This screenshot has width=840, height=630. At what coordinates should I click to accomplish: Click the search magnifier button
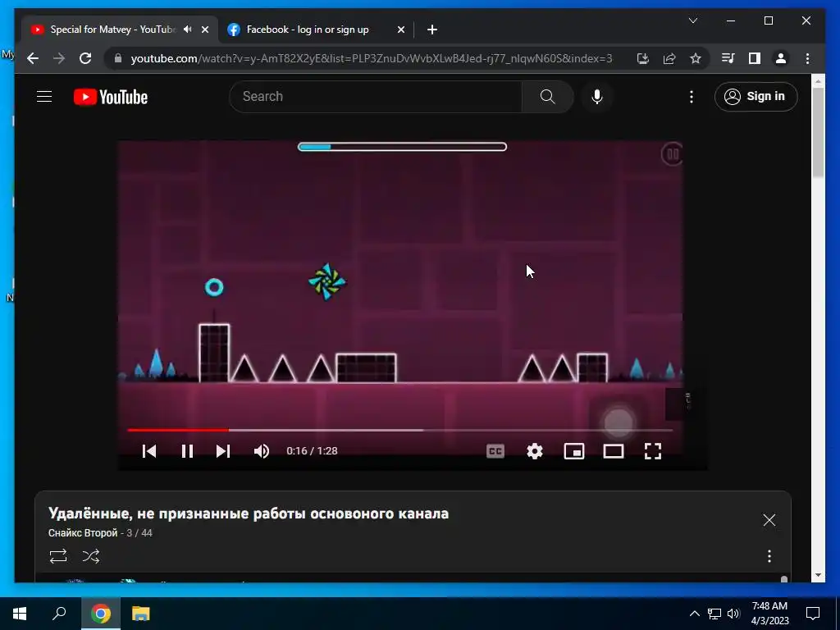pyautogui.click(x=547, y=97)
